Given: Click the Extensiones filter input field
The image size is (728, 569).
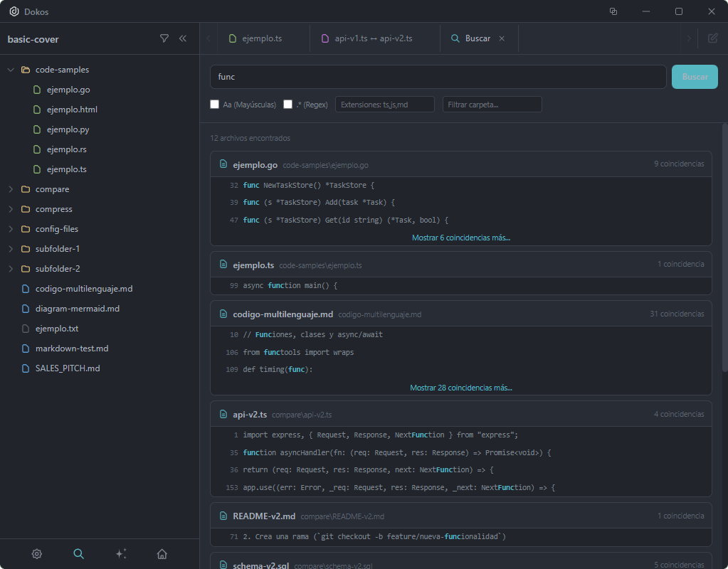Looking at the screenshot, I should pyautogui.click(x=384, y=105).
